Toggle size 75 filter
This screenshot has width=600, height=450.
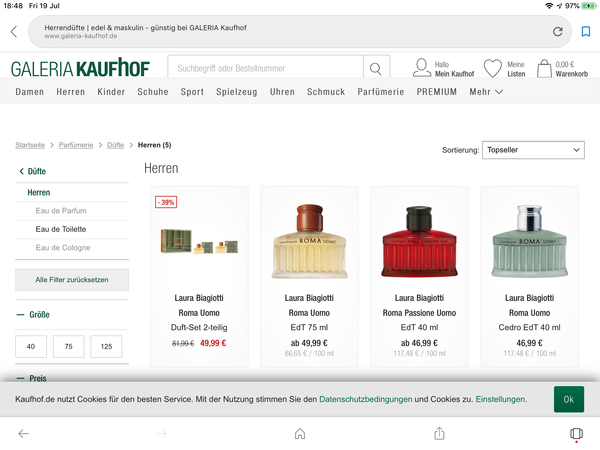pos(68,346)
